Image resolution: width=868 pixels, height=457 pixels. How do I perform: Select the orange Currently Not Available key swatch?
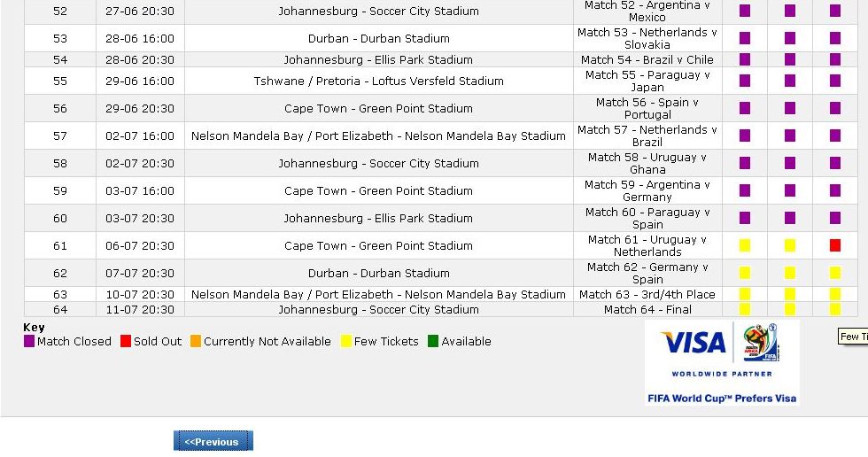(196, 341)
